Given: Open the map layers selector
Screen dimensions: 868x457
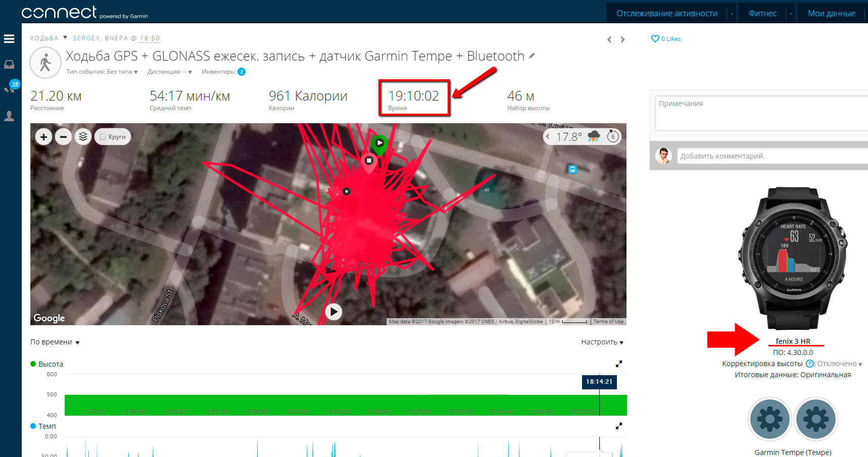Looking at the screenshot, I should point(83,137).
